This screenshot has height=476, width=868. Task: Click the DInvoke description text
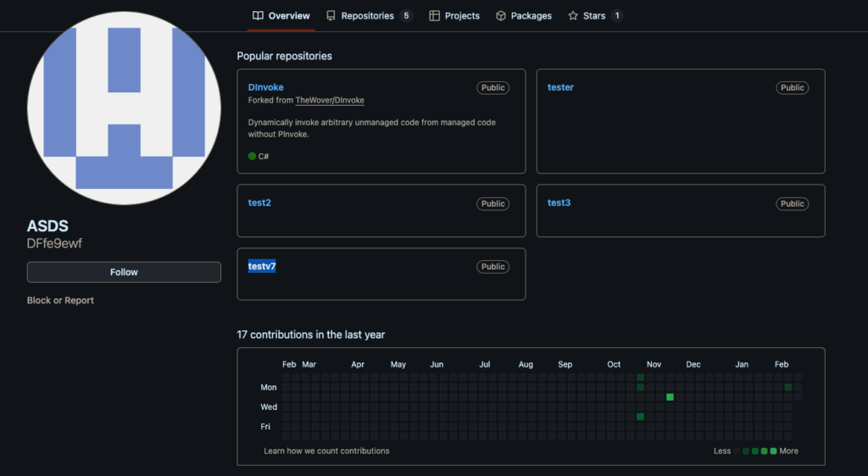(371, 128)
